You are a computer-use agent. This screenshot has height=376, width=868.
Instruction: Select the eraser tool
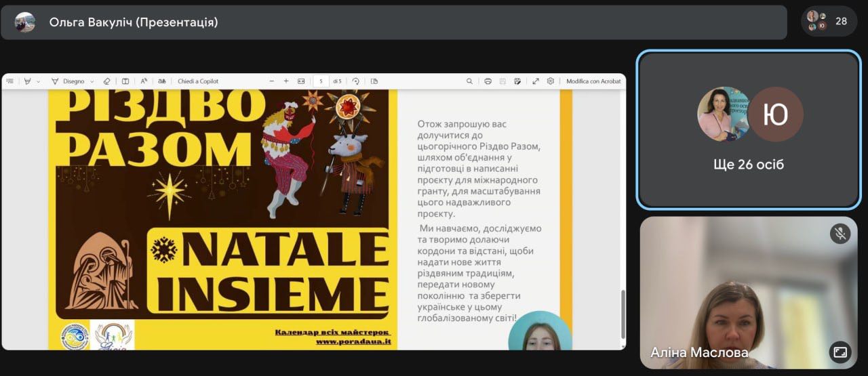[x=106, y=81]
